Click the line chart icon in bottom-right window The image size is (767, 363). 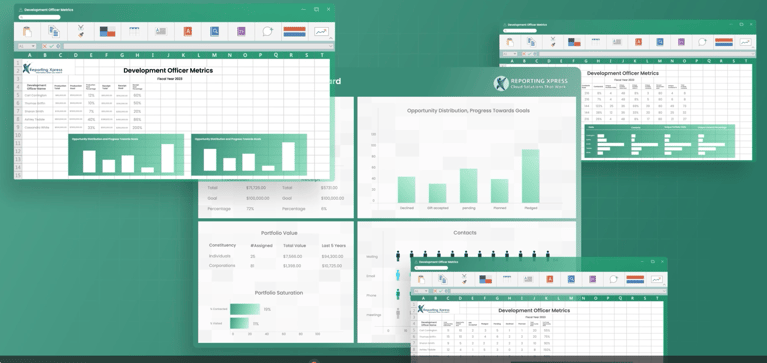656,279
